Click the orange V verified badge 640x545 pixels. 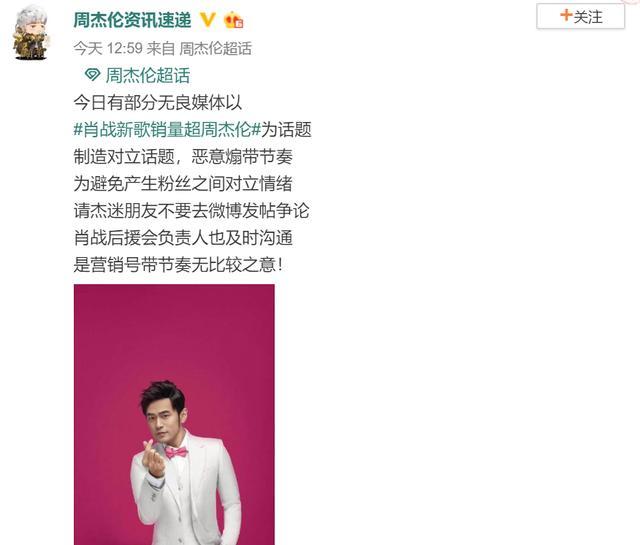point(207,20)
